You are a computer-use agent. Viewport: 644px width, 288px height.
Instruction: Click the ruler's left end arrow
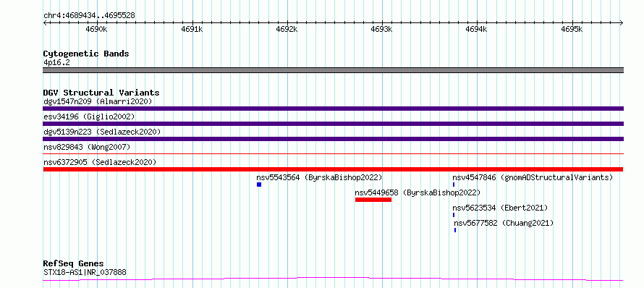[45, 22]
